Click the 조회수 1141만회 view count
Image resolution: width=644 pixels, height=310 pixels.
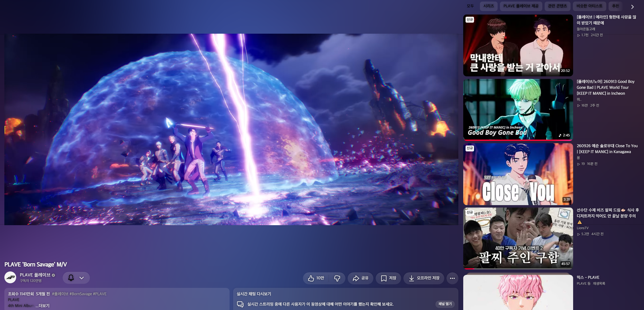click(21, 294)
